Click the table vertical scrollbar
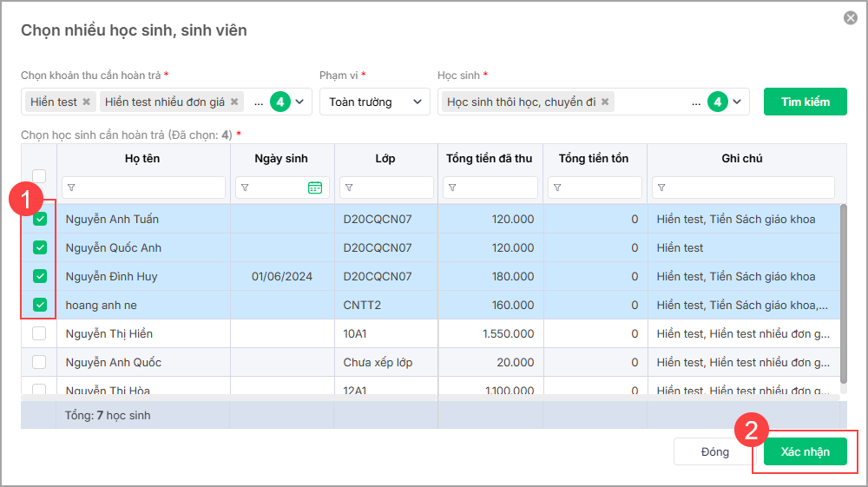The height and width of the screenshot is (487, 868). (x=842, y=295)
